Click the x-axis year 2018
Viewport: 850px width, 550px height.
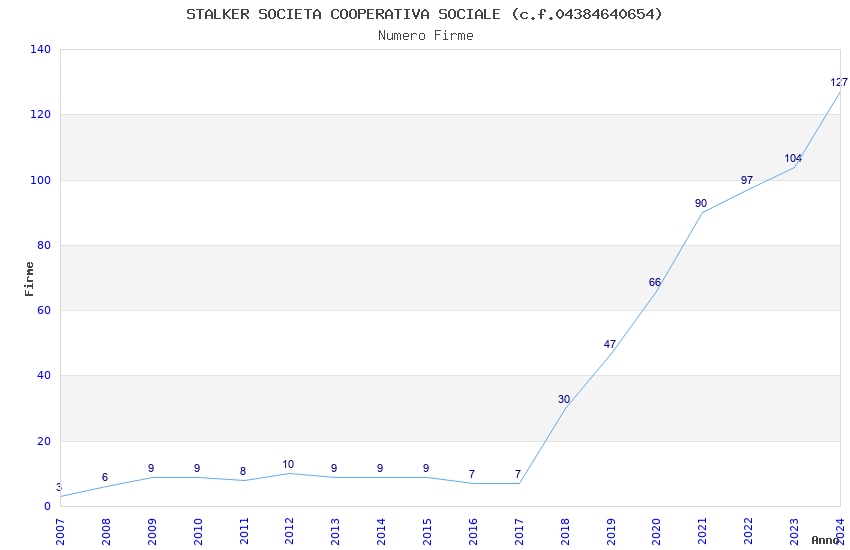click(x=564, y=532)
